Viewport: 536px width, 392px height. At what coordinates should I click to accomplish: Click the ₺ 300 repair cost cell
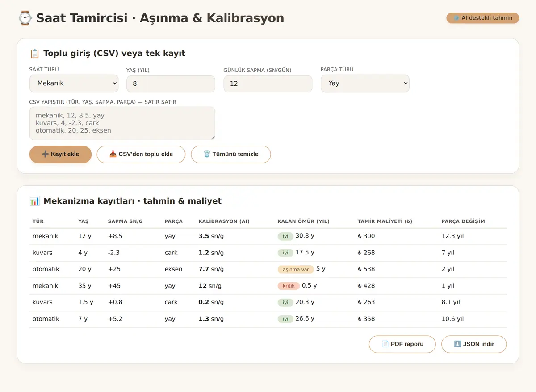click(x=366, y=236)
